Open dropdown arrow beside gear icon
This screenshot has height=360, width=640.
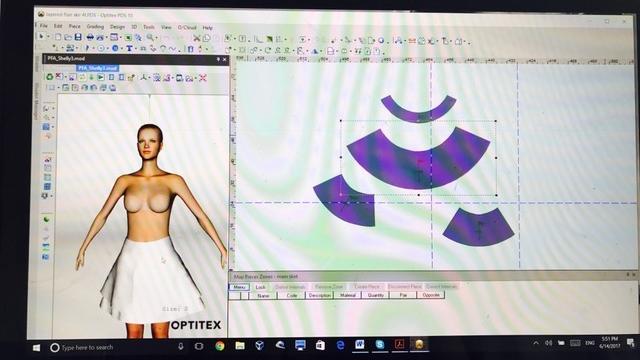pyautogui.click(x=52, y=196)
